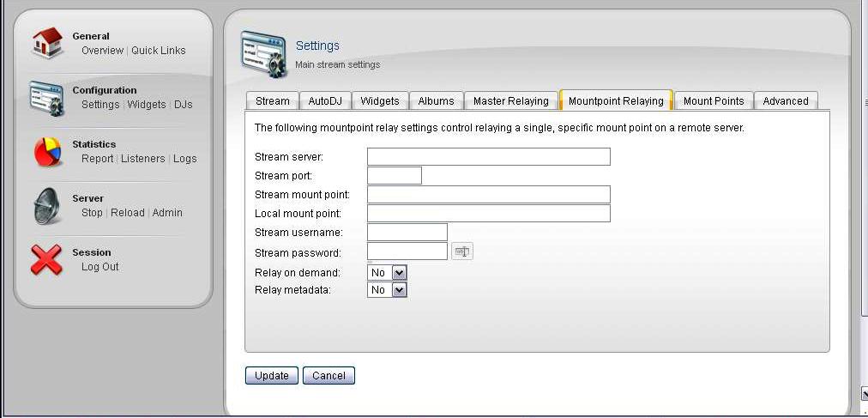Click the Settings header icon
This screenshot has height=418, width=868.
pos(263,54)
